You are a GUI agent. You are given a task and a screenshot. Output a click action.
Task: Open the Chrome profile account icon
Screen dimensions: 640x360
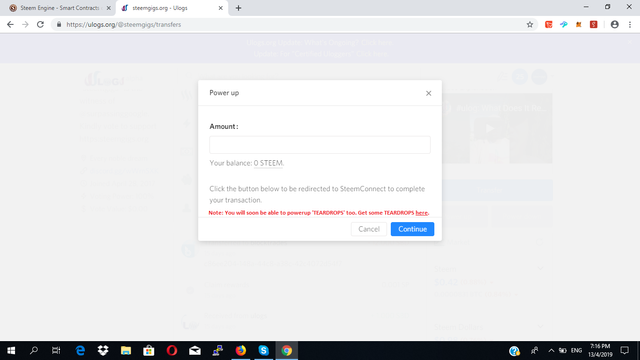click(614, 24)
